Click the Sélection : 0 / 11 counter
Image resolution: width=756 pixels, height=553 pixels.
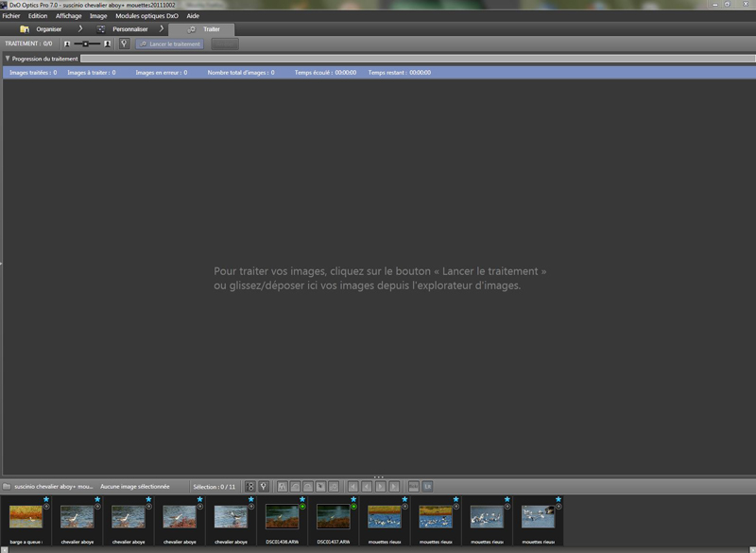[215, 487]
